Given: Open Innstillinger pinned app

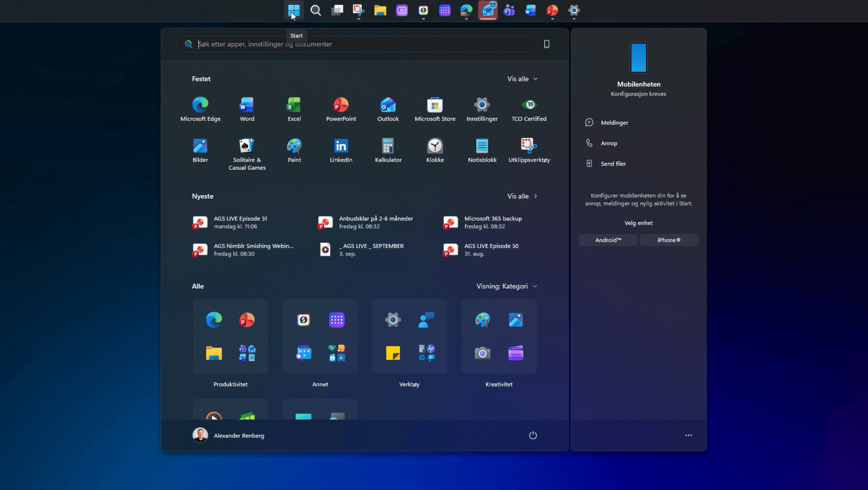Looking at the screenshot, I should click(x=482, y=109).
